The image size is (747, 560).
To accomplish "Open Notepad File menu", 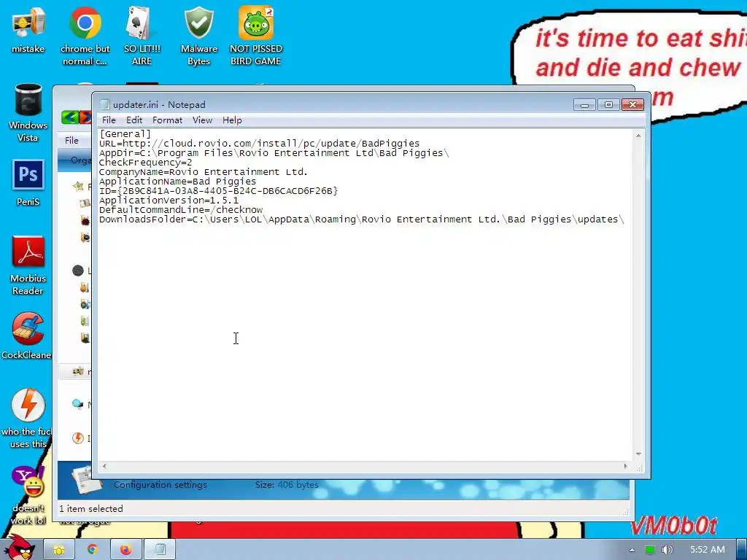I will 109,120.
